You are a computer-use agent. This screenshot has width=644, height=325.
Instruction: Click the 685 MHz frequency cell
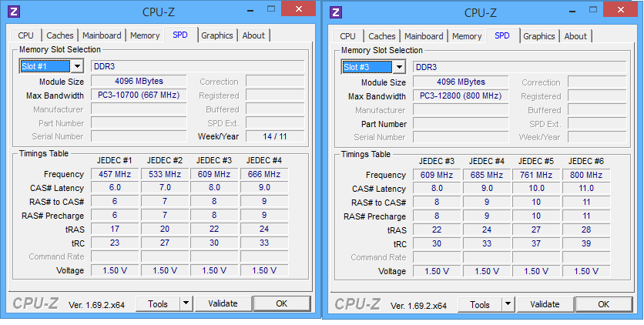pyautogui.click(x=487, y=175)
